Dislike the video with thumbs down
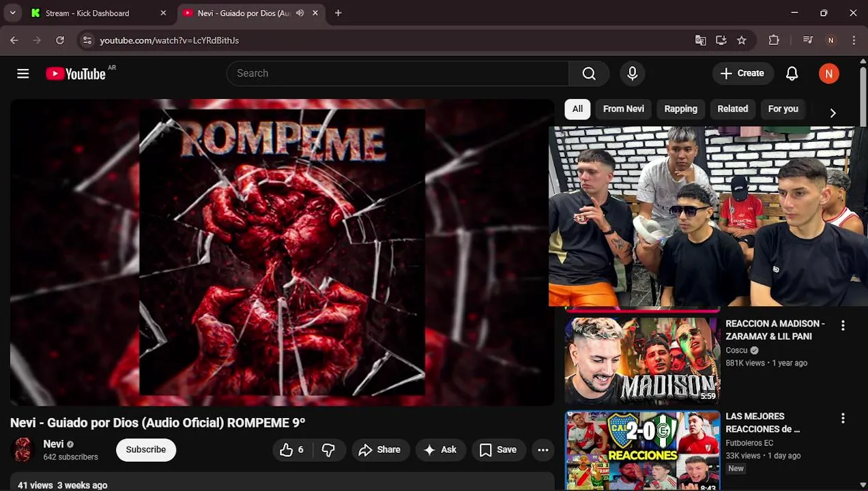This screenshot has width=868, height=491. (328, 450)
